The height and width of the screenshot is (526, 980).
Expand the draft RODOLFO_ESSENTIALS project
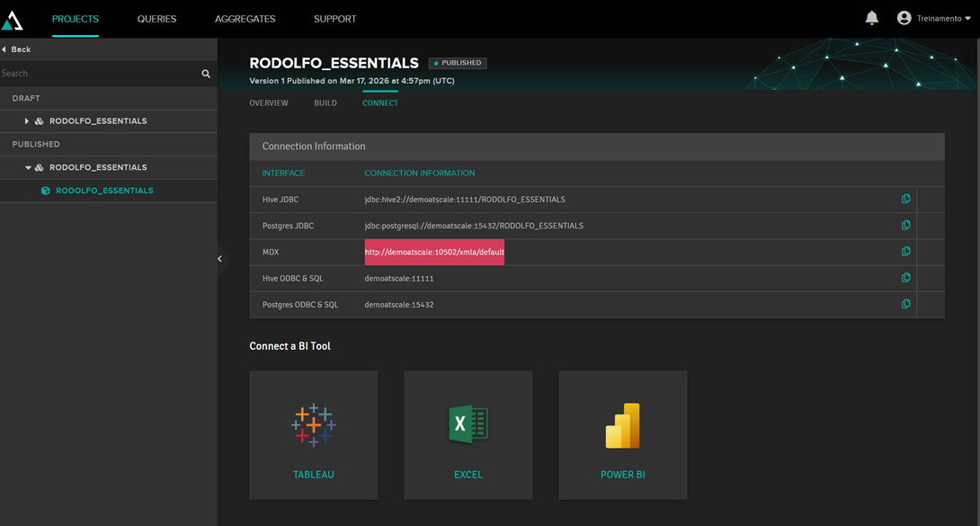(x=27, y=121)
